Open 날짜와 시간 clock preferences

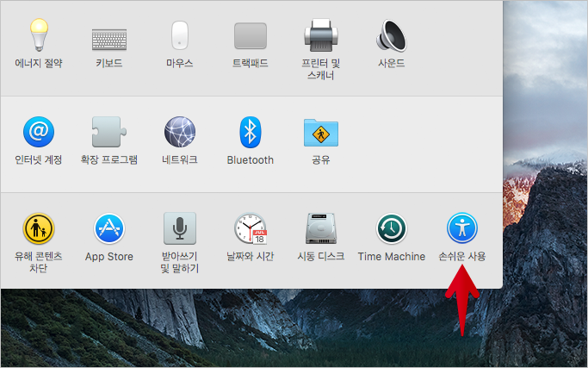251,228
